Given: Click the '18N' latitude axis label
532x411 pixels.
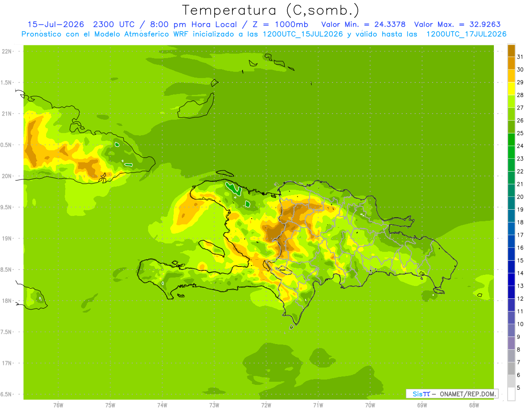Looking at the screenshot, I should [7, 301].
